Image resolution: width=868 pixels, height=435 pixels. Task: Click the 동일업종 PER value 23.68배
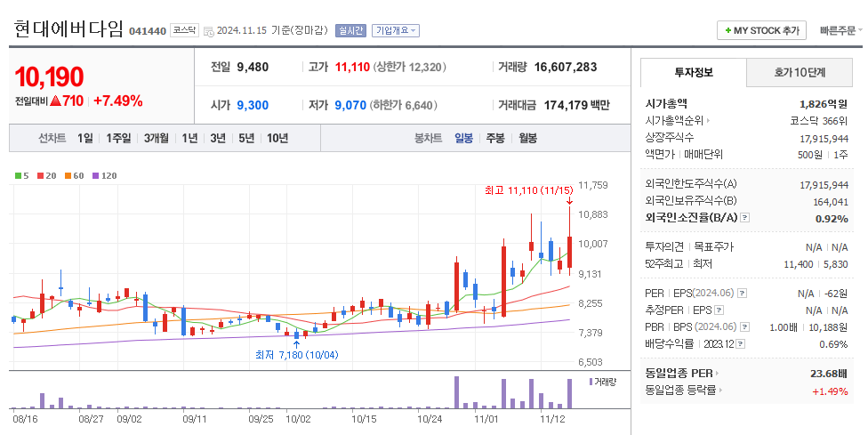click(x=829, y=374)
